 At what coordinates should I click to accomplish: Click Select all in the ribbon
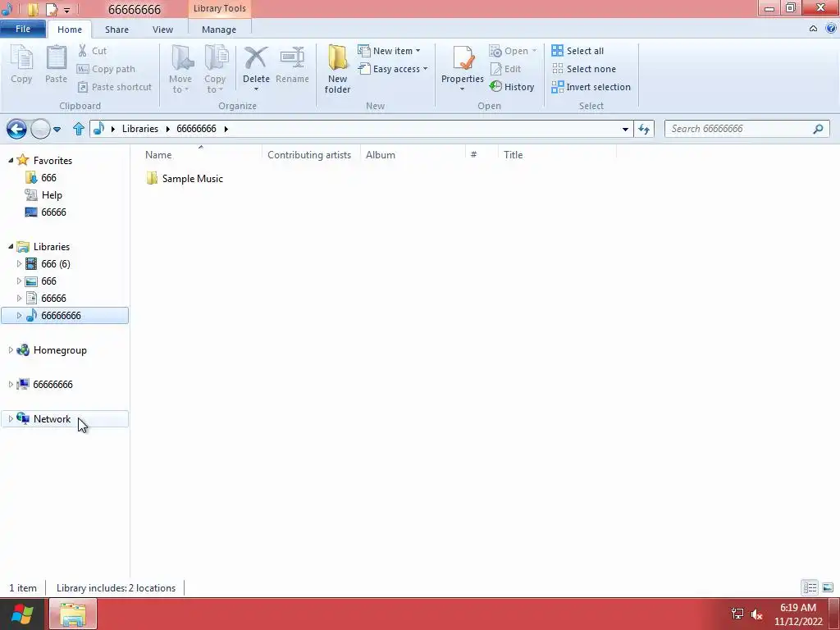pyautogui.click(x=577, y=51)
